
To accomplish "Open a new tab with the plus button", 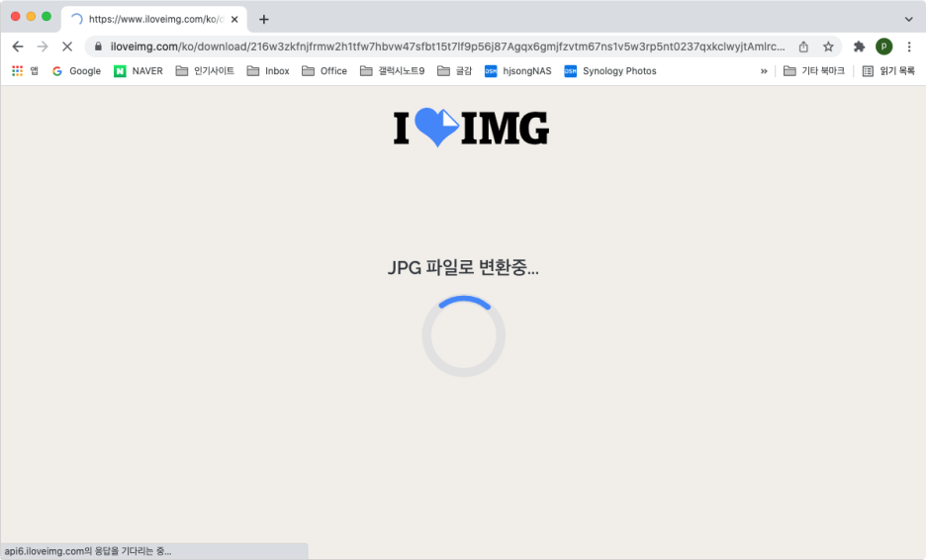I will click(264, 20).
